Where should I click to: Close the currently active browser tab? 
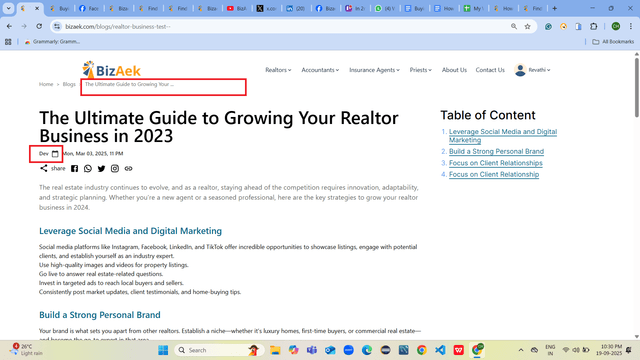[37, 8]
